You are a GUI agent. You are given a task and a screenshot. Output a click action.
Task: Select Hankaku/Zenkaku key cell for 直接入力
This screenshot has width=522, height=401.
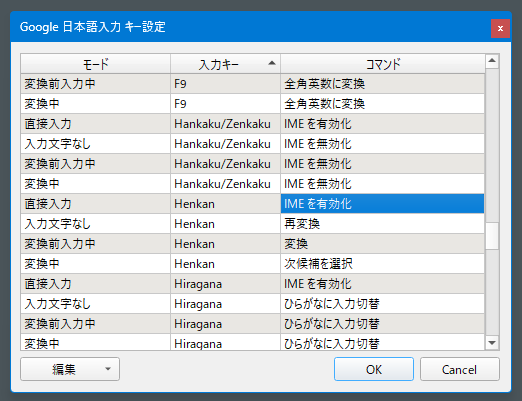click(225, 124)
